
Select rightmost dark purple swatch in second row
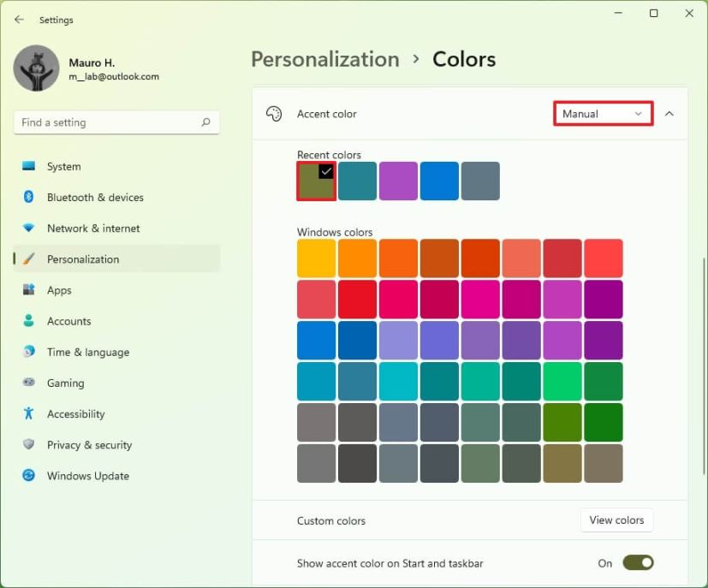(604, 300)
